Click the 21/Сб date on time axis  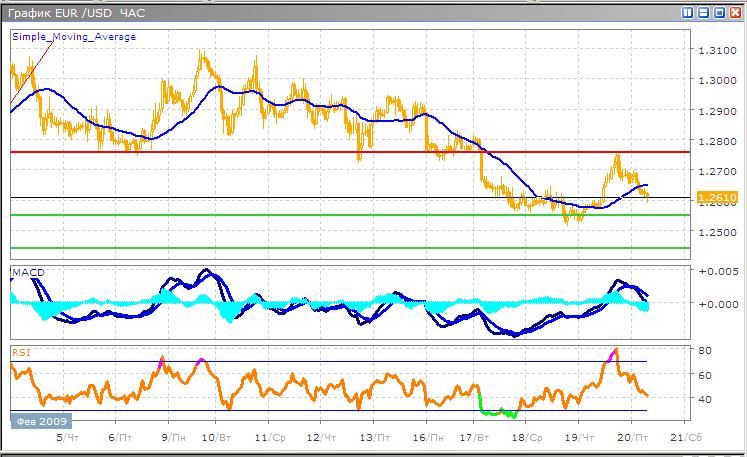677,438
